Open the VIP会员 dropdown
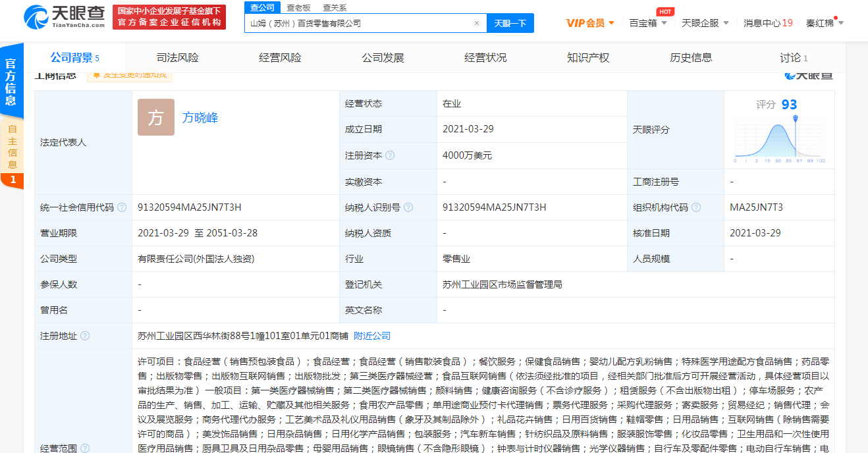This screenshot has height=453, width=868. coord(590,23)
